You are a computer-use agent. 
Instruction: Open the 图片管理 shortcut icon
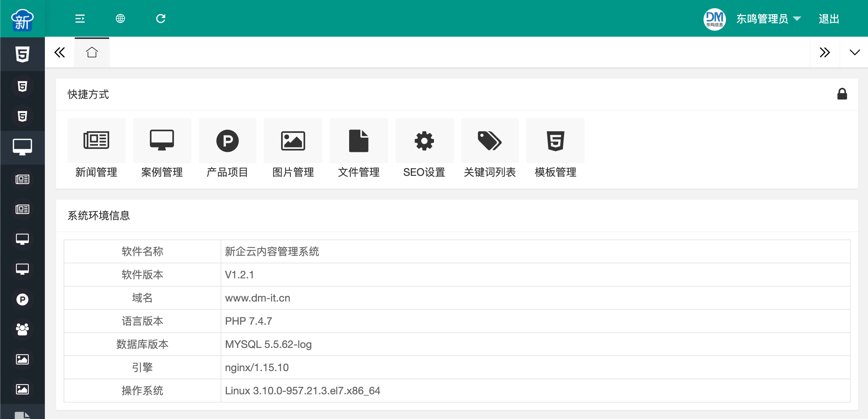point(293,141)
